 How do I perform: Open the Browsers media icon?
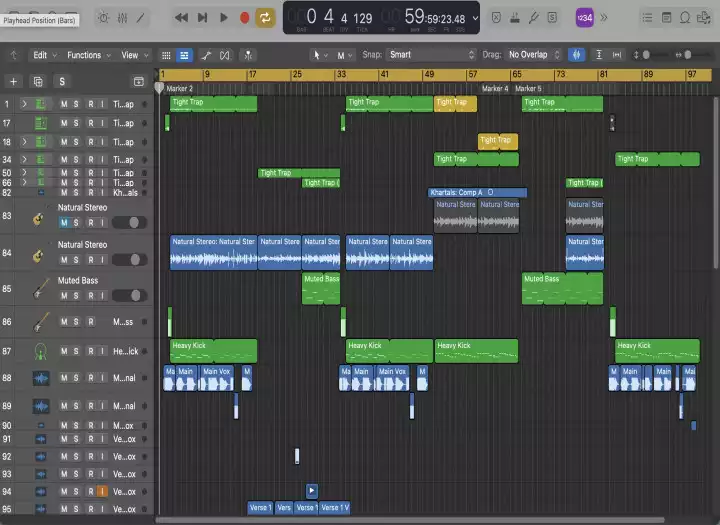pyautogui.click(x=703, y=18)
